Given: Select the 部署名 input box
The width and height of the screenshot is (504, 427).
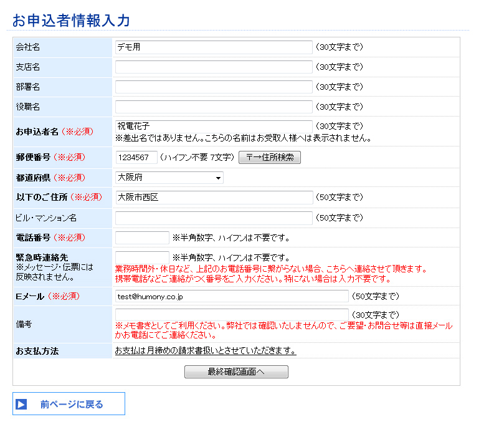Looking at the screenshot, I should tap(214, 87).
